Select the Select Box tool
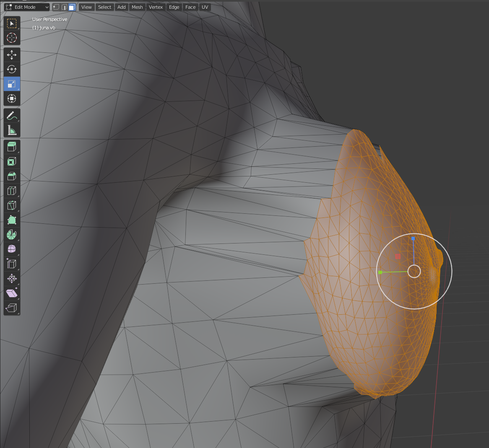This screenshot has width=489, height=448. 12,23
